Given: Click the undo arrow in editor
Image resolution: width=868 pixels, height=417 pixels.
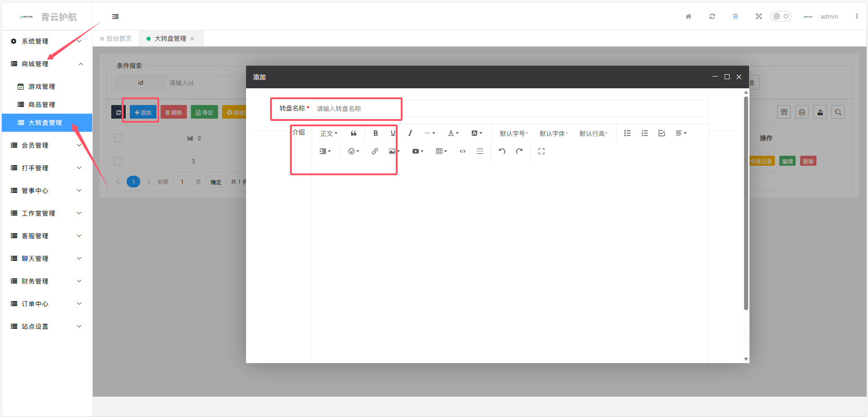Looking at the screenshot, I should tap(502, 151).
